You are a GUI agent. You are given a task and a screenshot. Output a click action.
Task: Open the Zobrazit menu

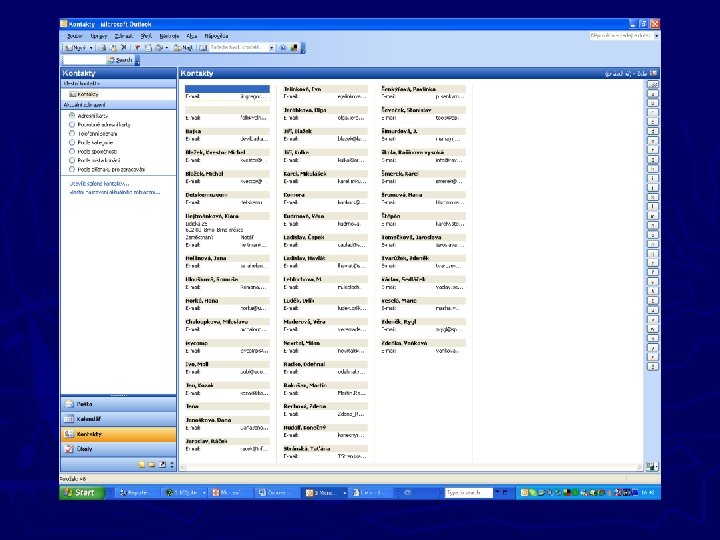point(124,36)
